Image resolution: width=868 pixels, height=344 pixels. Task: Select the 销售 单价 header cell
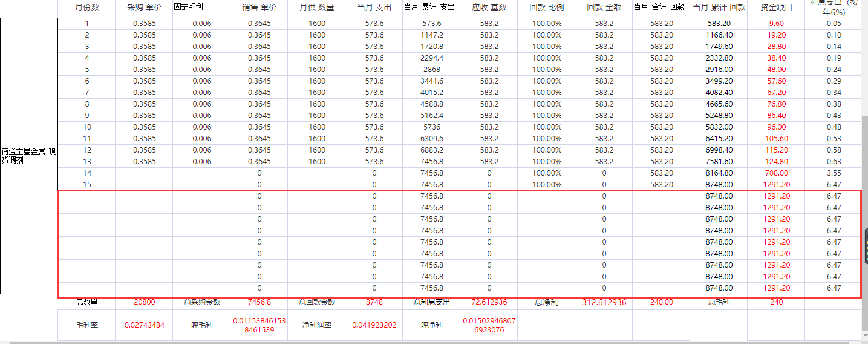pyautogui.click(x=259, y=8)
